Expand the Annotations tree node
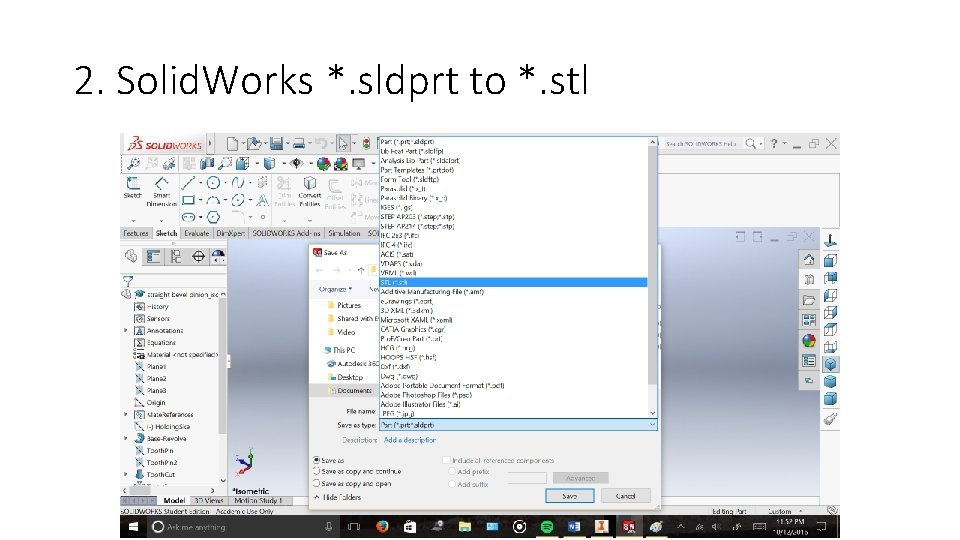The image size is (960, 540). 126,331
